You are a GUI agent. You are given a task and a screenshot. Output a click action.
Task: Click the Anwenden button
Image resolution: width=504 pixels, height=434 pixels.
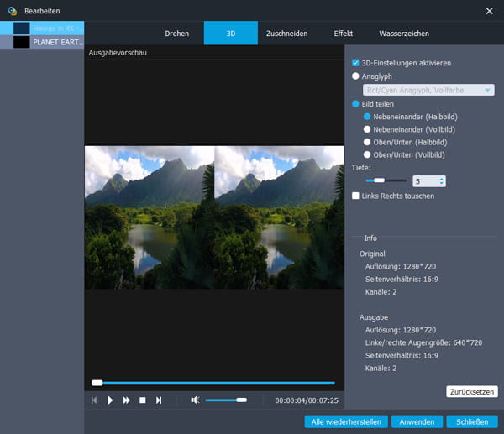coord(417,421)
